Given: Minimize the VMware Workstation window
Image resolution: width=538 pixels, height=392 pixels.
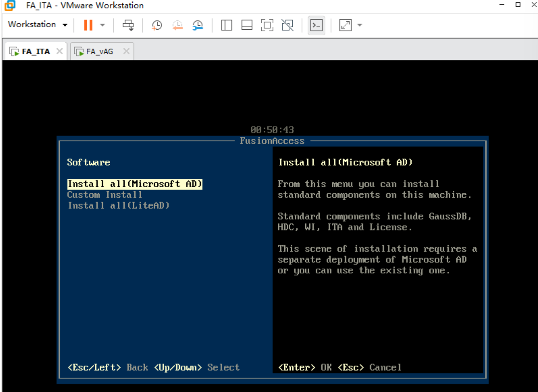Looking at the screenshot, I should pos(501,5).
